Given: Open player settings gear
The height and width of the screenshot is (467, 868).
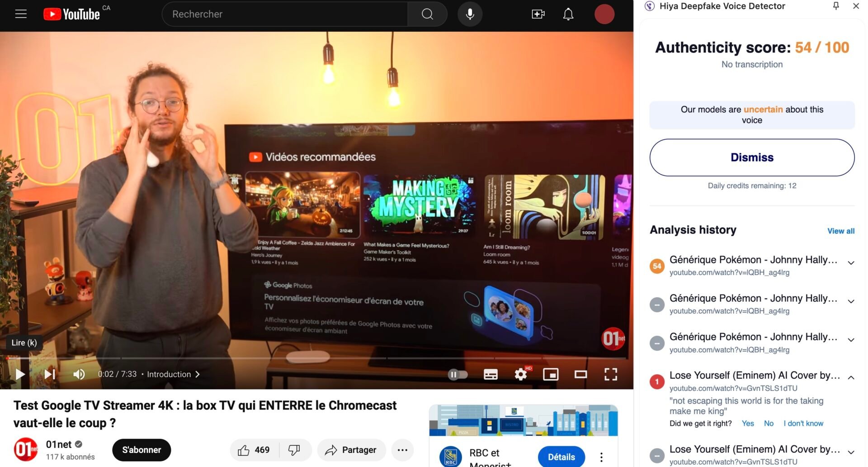Looking at the screenshot, I should click(x=521, y=374).
